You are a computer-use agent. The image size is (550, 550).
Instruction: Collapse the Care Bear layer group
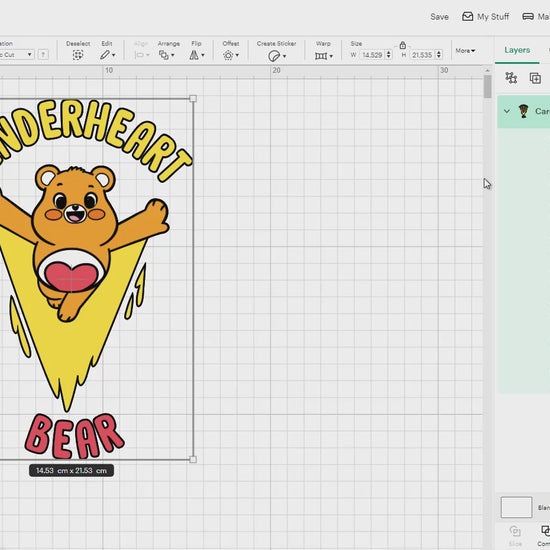[x=507, y=111]
